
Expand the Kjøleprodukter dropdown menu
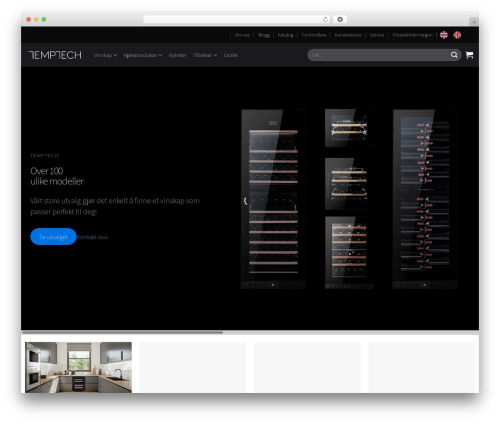(x=143, y=55)
